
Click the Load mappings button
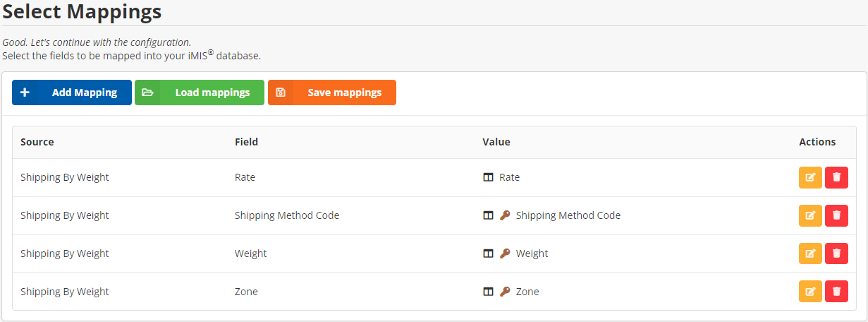point(200,93)
